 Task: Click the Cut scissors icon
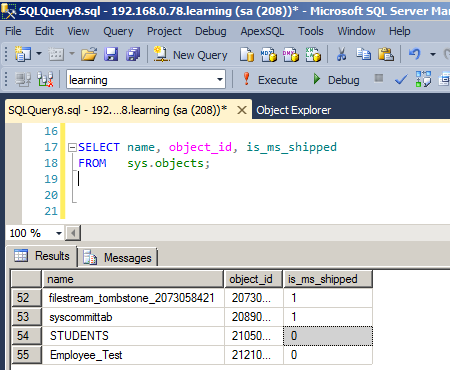[x=341, y=54]
